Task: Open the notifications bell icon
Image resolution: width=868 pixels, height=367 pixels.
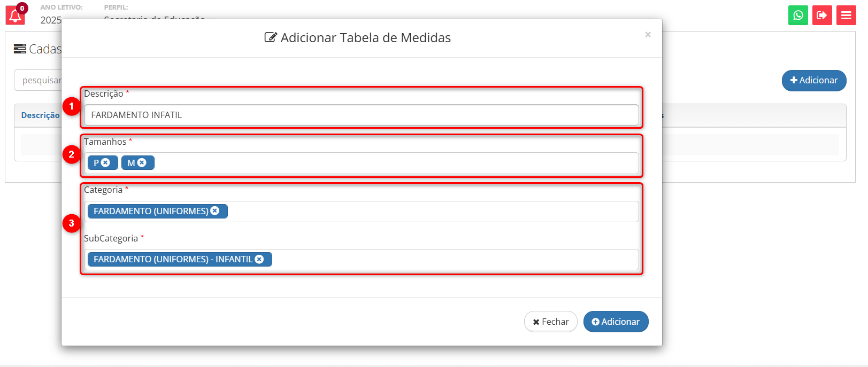Action: click(x=15, y=15)
